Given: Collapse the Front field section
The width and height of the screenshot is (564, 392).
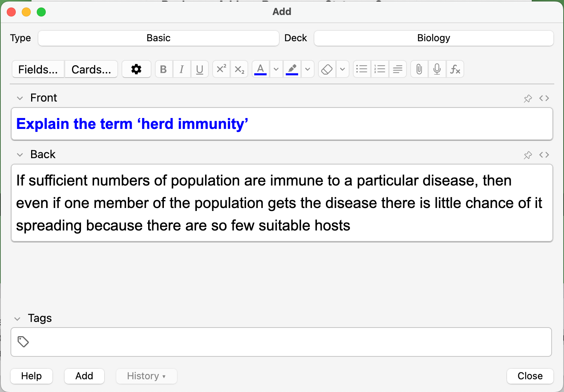Looking at the screenshot, I should coord(20,98).
